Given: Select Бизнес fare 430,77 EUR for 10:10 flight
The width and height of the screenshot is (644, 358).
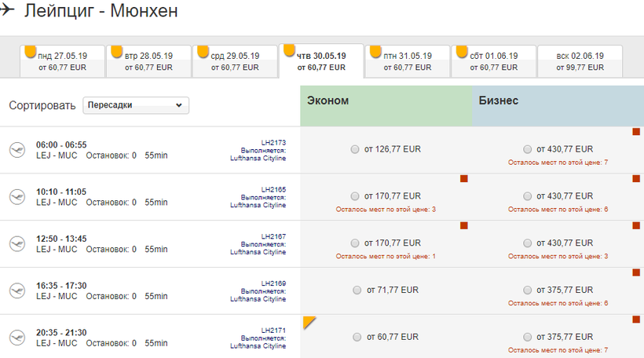Looking at the screenshot, I should click(527, 196).
